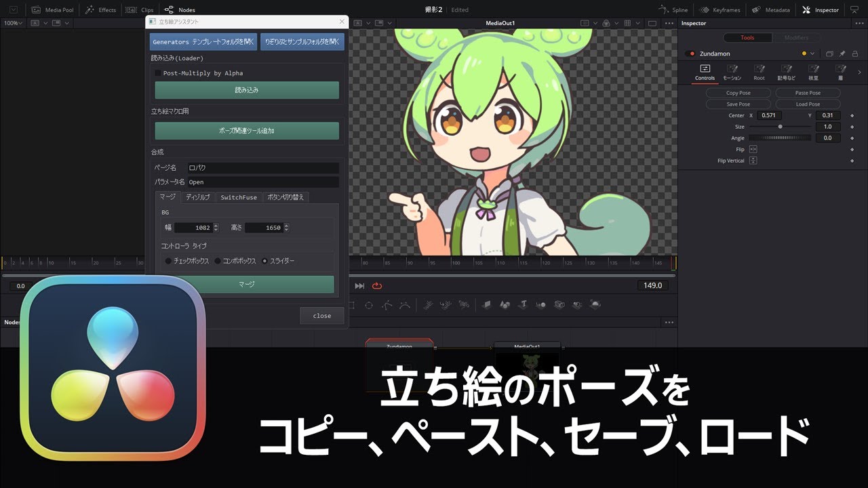Add a Camera 3D node
The width and height of the screenshot is (868, 488).
[x=559, y=305]
